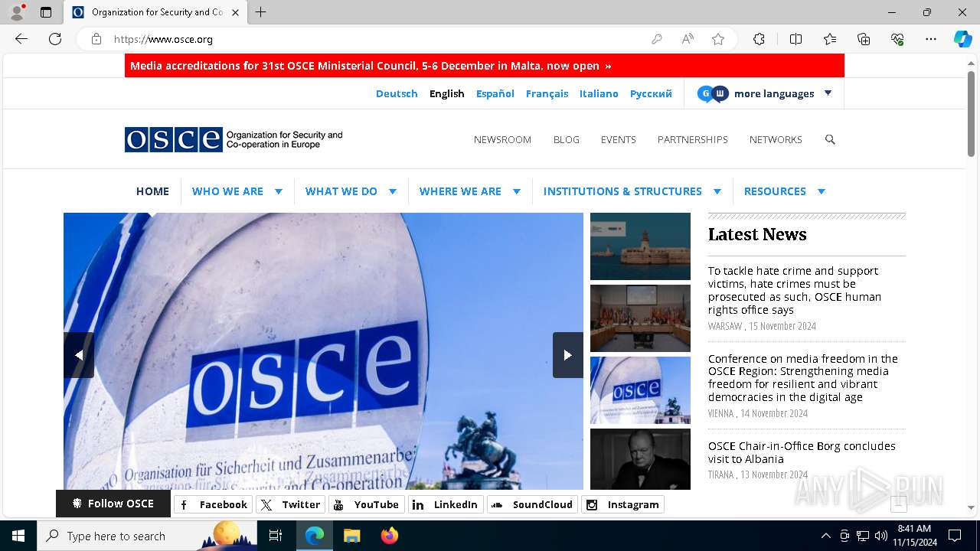Click the site search magnifier icon
980x551 pixels.
point(830,139)
